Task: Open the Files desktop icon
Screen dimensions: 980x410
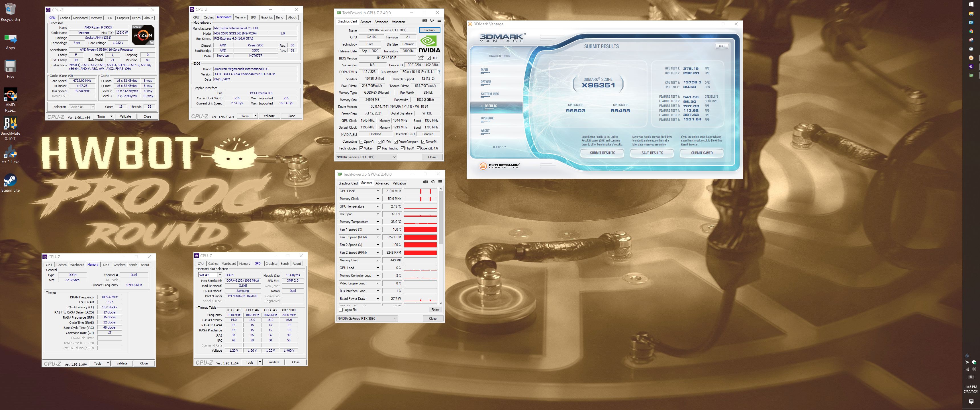Action: pyautogui.click(x=10, y=69)
